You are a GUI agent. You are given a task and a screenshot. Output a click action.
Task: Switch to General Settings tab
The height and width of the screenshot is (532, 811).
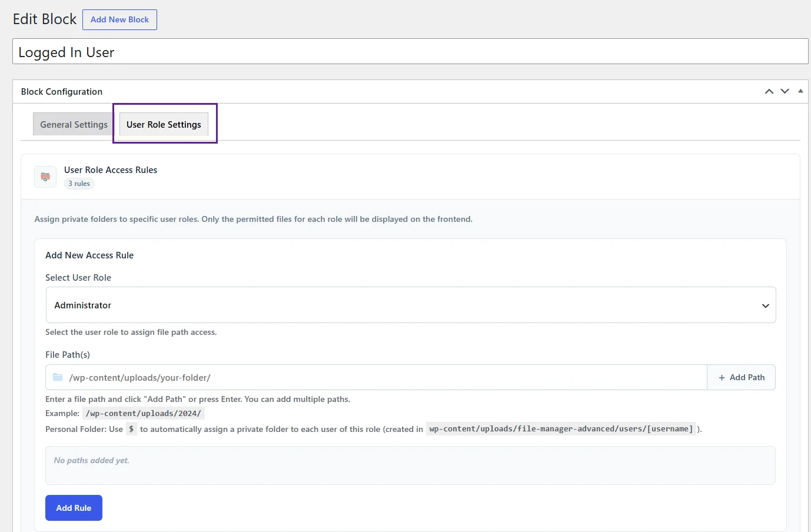click(x=74, y=124)
